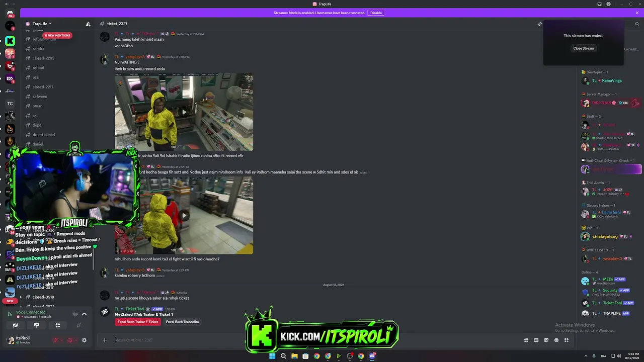Share your screen from the voice panel
The width and height of the screenshot is (644, 362).
pyautogui.click(x=36, y=325)
